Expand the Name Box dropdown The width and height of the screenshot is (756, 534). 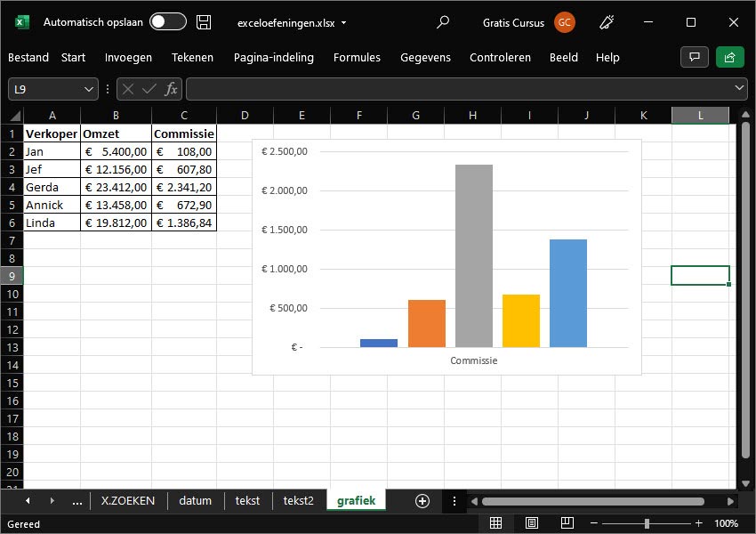[89, 89]
